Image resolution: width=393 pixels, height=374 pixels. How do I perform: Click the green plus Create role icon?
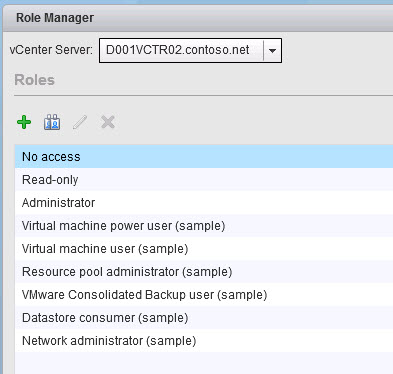tap(24, 122)
